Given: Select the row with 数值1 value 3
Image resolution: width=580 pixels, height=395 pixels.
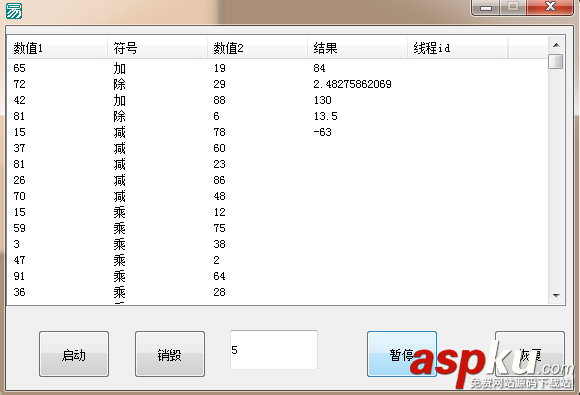Looking at the screenshot, I should click(277, 244).
